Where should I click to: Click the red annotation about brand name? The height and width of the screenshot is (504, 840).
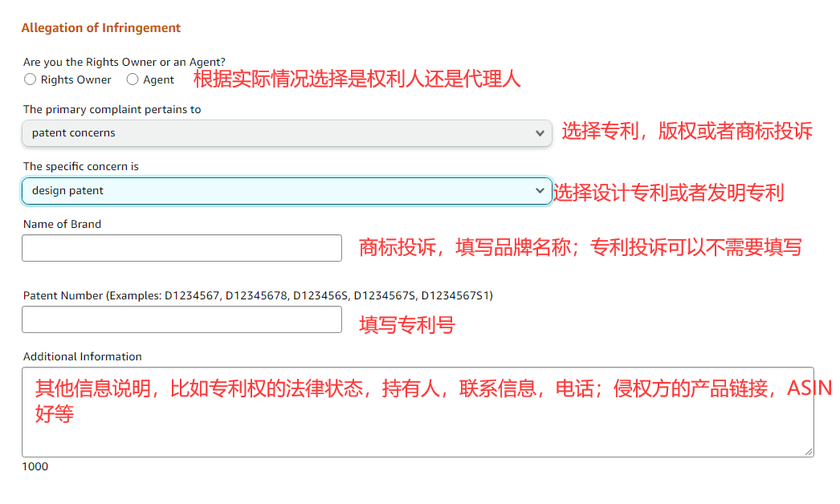tap(578, 247)
